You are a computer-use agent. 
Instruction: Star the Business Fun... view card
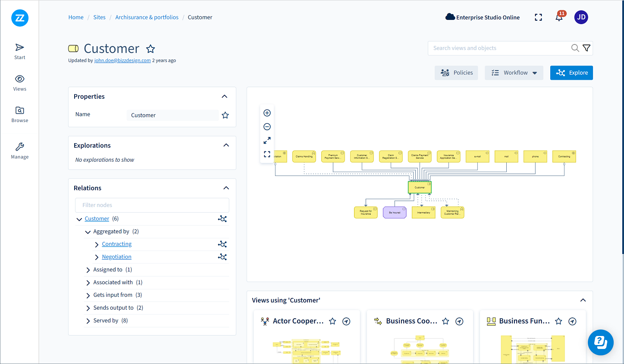pyautogui.click(x=559, y=321)
